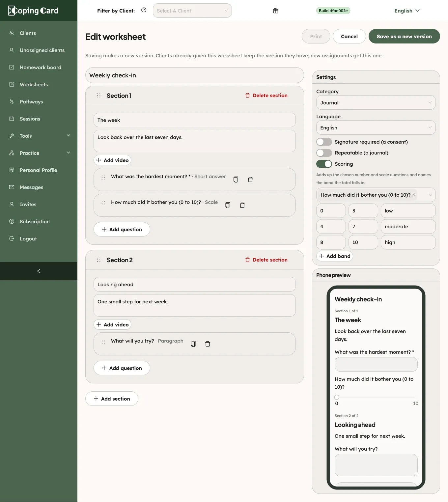Image resolution: width=448 pixels, height=502 pixels.
Task: Expand the Tools submenu in sidebar
Action: (x=39, y=136)
